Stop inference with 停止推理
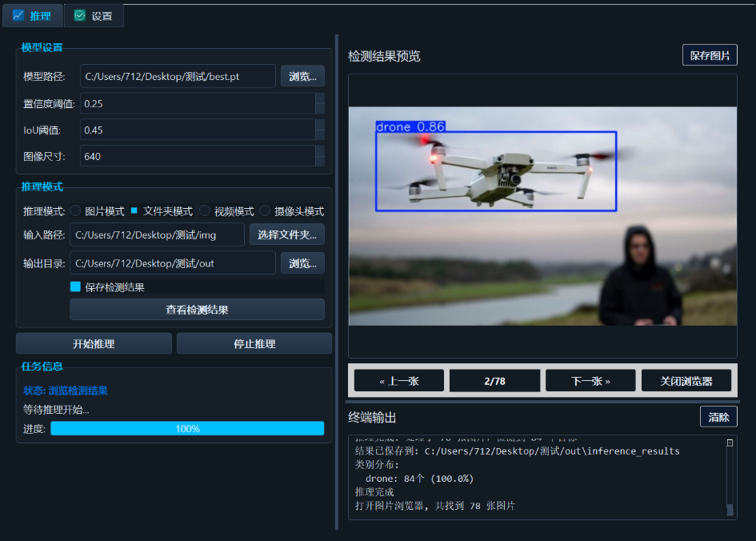Image resolution: width=756 pixels, height=541 pixels. pyautogui.click(x=254, y=344)
